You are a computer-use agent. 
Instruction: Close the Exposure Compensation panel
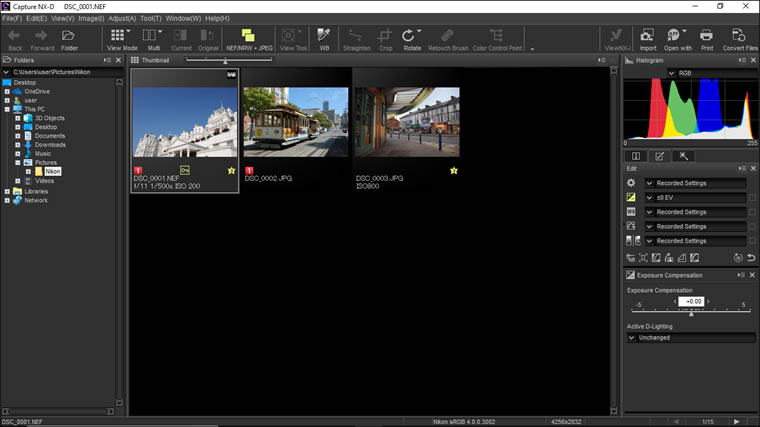click(x=752, y=275)
